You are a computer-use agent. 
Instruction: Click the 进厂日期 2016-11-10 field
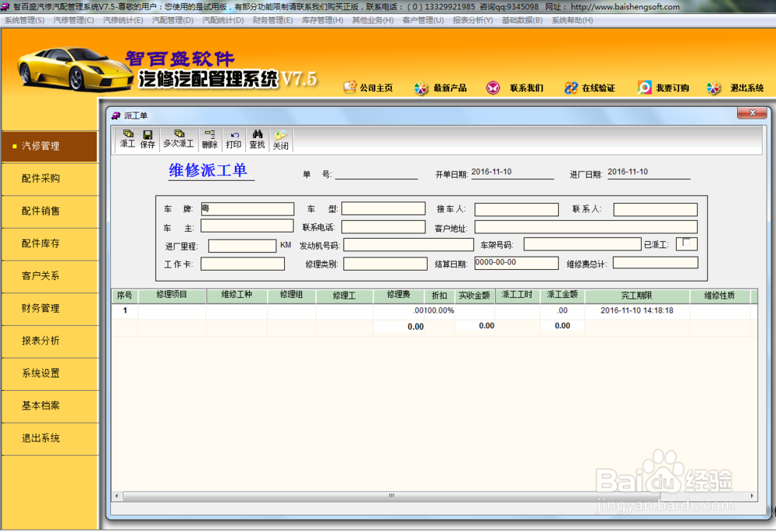point(649,173)
